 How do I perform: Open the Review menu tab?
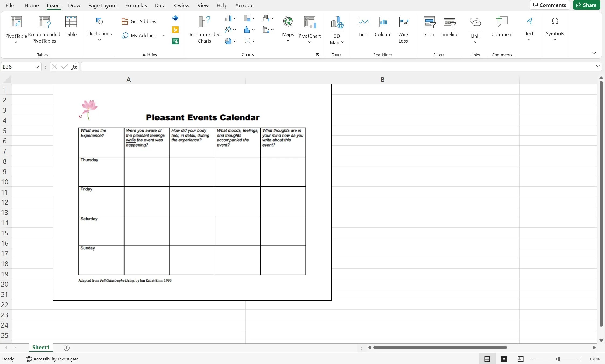181,5
